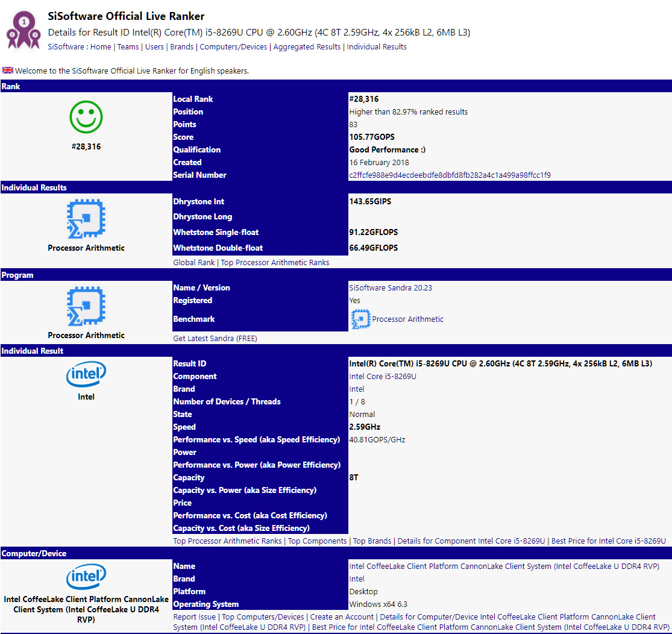Viewport: 672px width, 634px height.
Task: Open the Home navigation link
Action: (x=101, y=47)
